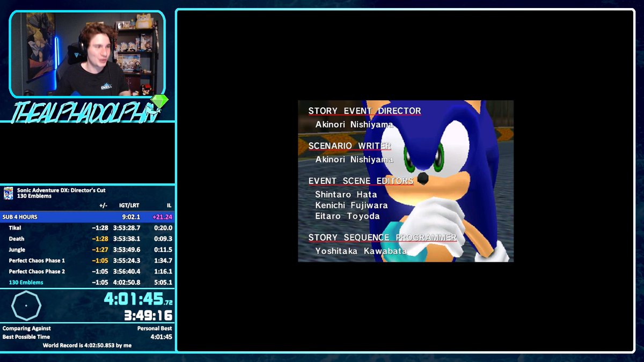
Task: Click the name Yoshitaka Kawabata
Action: [x=361, y=251]
